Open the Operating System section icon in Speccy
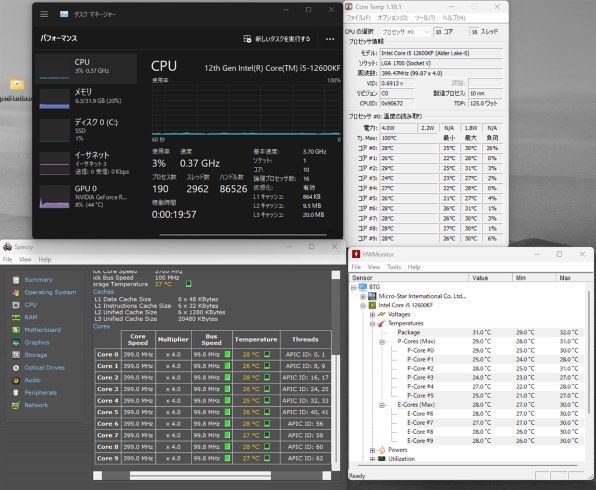 point(16,292)
